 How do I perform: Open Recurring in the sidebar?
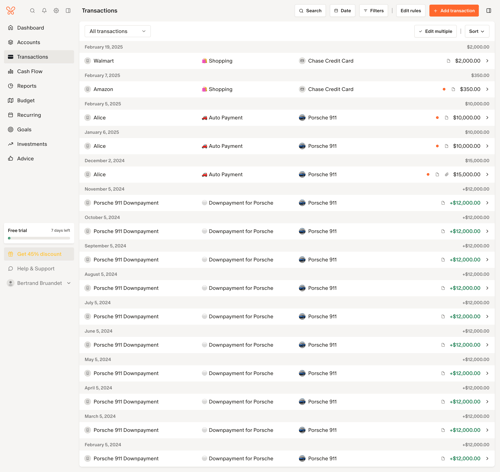pos(39,115)
